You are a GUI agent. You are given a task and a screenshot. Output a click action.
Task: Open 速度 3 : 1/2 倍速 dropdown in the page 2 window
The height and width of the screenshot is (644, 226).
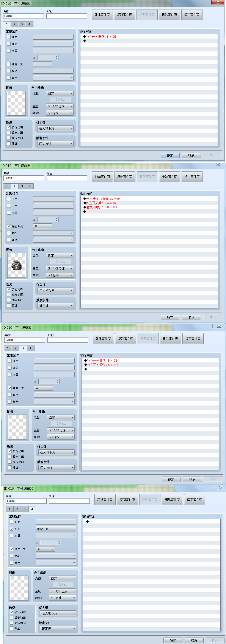pos(60,268)
